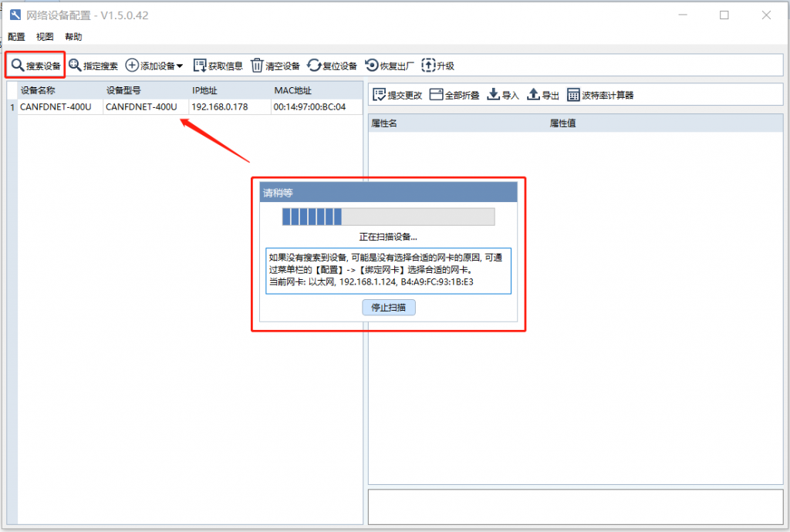790x532 pixels.
Task: Click the 搜索设备 search device button
Action: [35, 66]
